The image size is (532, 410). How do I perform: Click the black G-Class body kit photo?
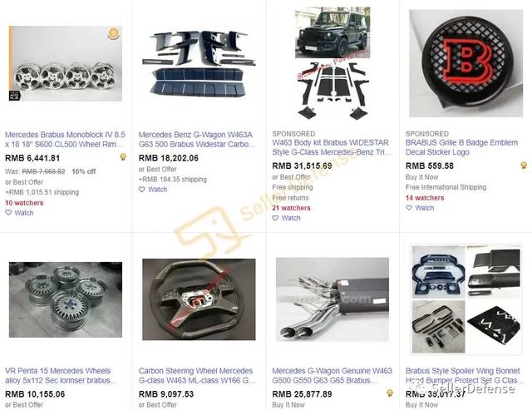coord(332,63)
